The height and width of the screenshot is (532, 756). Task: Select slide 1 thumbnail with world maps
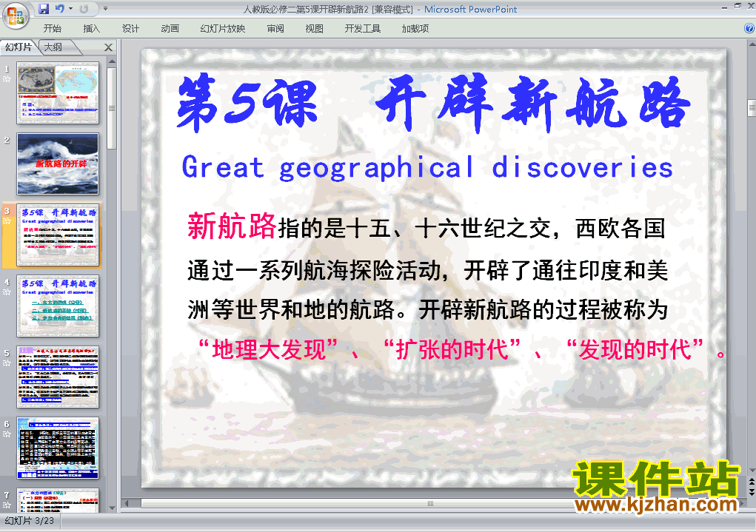click(x=58, y=92)
